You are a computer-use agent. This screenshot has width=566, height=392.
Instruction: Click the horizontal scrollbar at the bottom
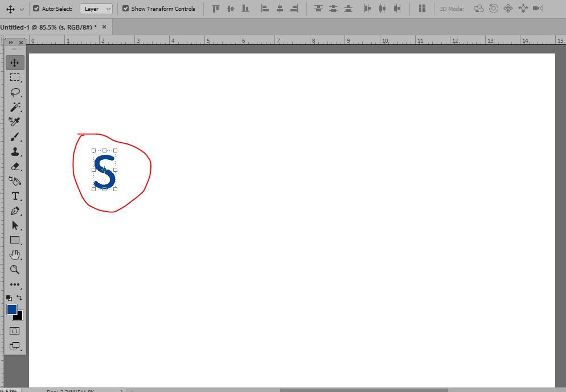(364, 390)
